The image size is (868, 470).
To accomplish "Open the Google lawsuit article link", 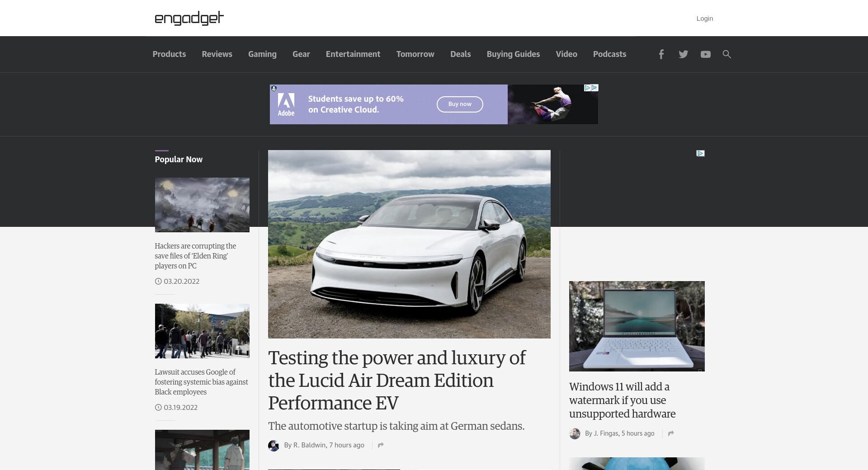I will [201, 382].
